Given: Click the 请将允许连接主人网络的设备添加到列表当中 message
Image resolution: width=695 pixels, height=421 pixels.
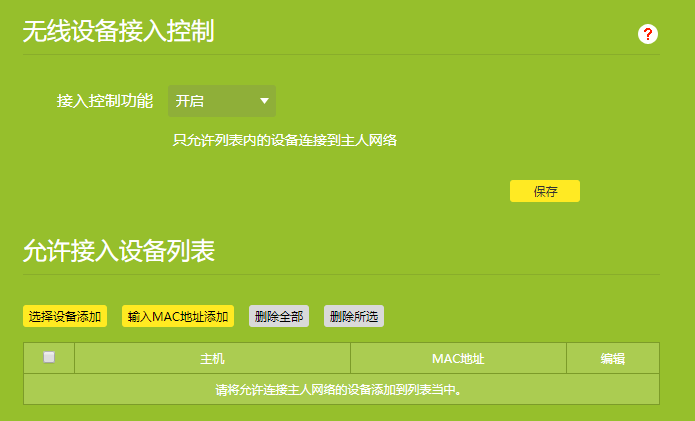Looking at the screenshot, I should pos(339,390).
